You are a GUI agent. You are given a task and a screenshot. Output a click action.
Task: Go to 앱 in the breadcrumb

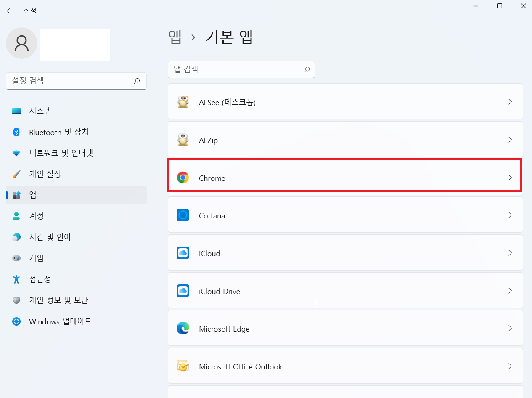[x=175, y=37]
